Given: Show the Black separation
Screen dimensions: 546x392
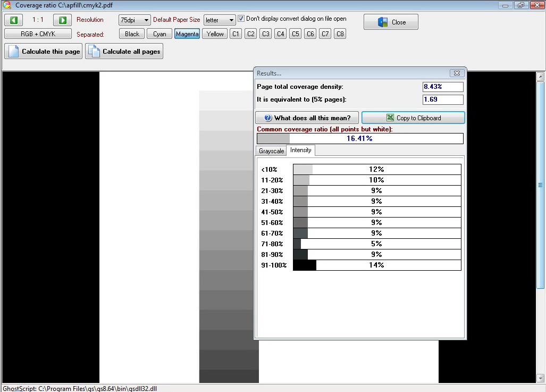Looking at the screenshot, I should pyautogui.click(x=132, y=34).
